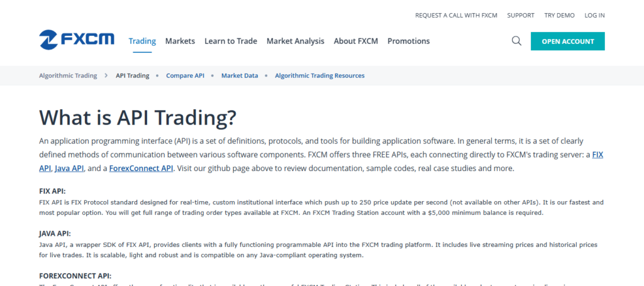Click the Try Demo link
644x286 pixels.
(559, 15)
